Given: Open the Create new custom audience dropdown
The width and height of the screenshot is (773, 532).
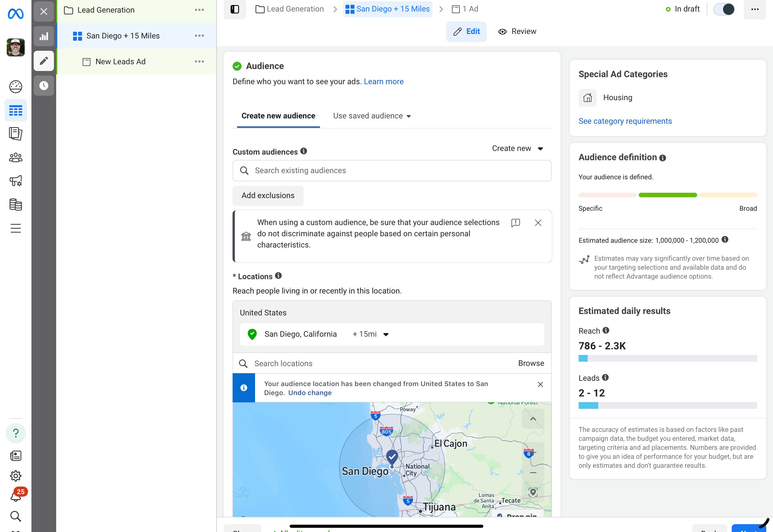Looking at the screenshot, I should click(x=517, y=148).
